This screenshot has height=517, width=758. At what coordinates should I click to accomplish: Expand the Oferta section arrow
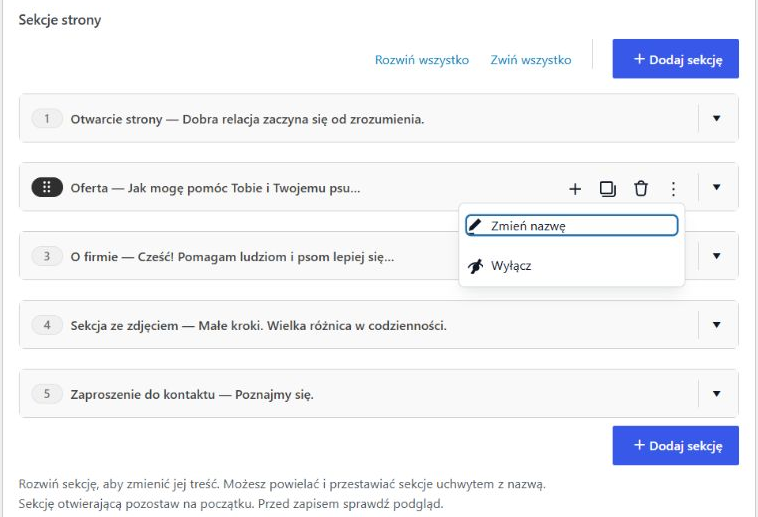716,187
